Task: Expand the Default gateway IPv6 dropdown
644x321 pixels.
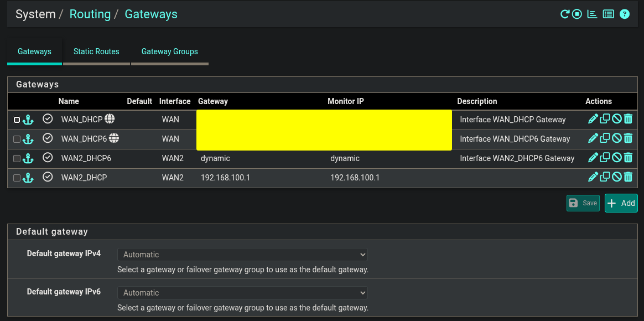Action: pos(242,293)
